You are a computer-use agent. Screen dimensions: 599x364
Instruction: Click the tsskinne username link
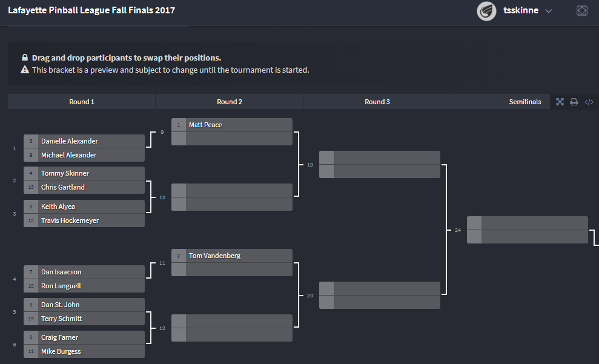[x=521, y=10]
